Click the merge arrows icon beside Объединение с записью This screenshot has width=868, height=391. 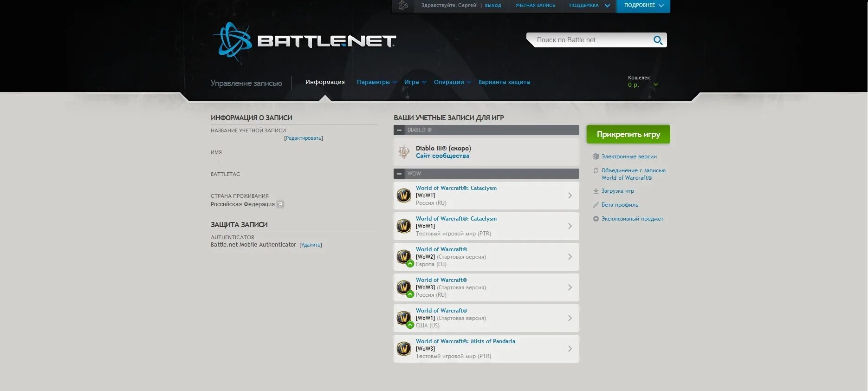(596, 170)
